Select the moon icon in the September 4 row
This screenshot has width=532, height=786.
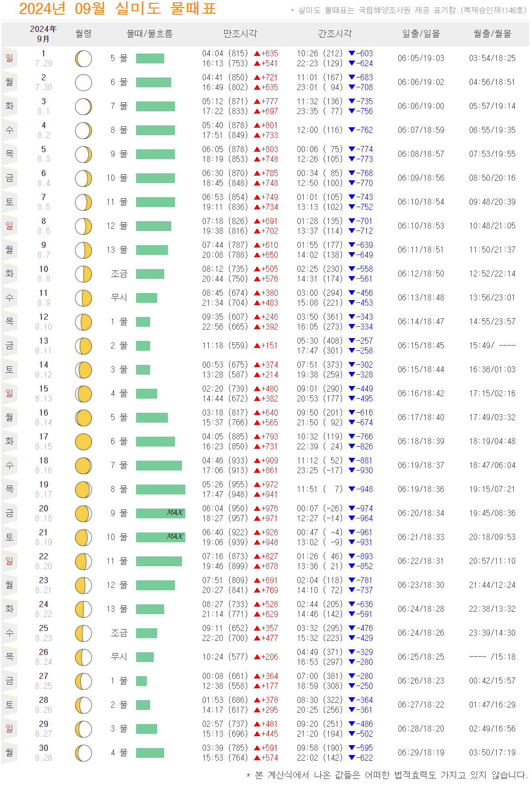[84, 131]
